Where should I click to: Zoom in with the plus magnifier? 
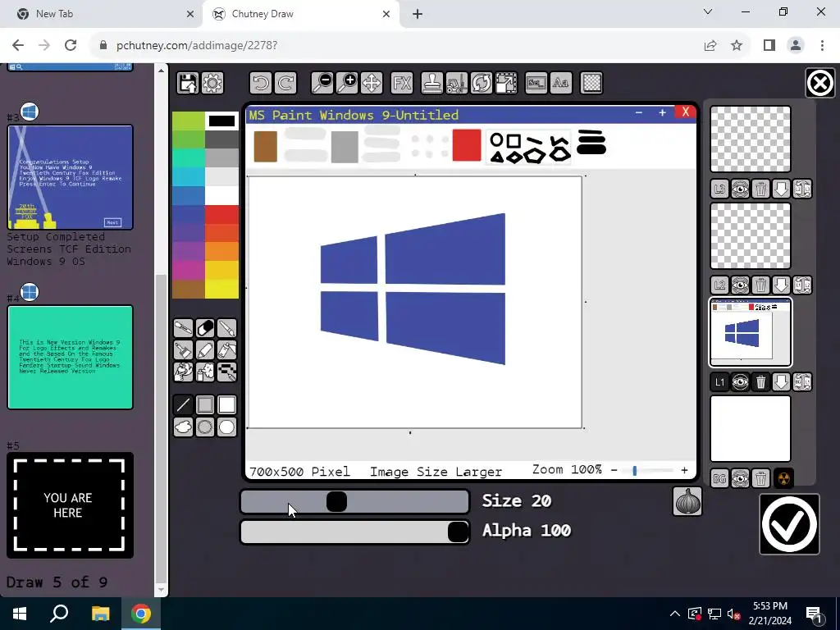(347, 83)
